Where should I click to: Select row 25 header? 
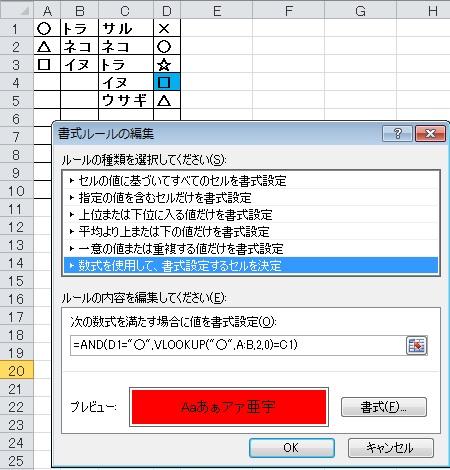coord(17,460)
